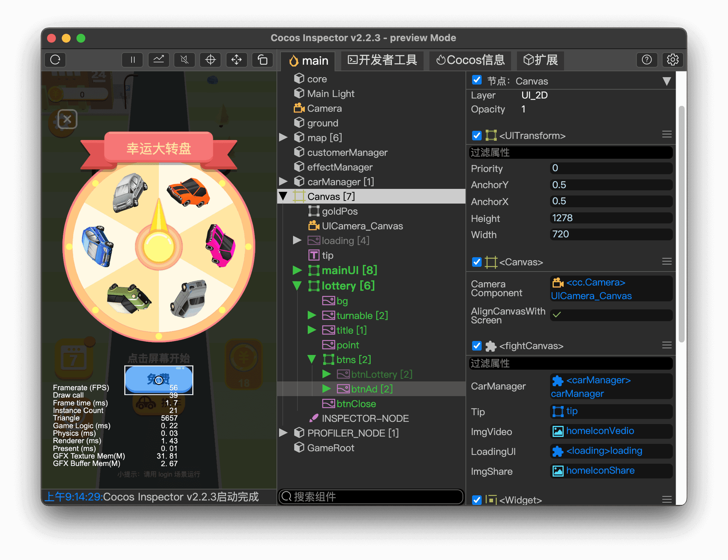728x560 pixels.
Task: Uncheck the Canvas node active checkbox
Action: (477, 80)
